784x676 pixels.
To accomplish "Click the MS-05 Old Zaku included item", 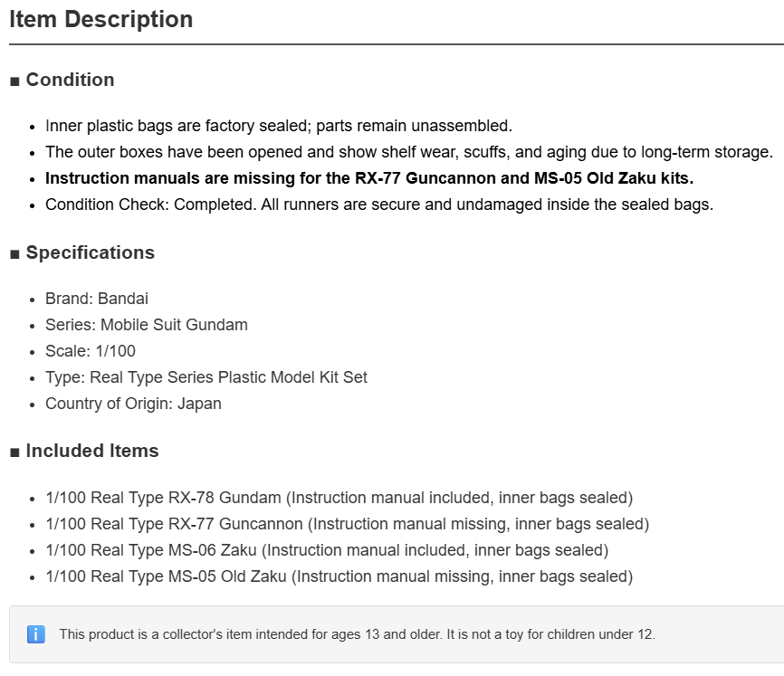I will click(x=339, y=576).
